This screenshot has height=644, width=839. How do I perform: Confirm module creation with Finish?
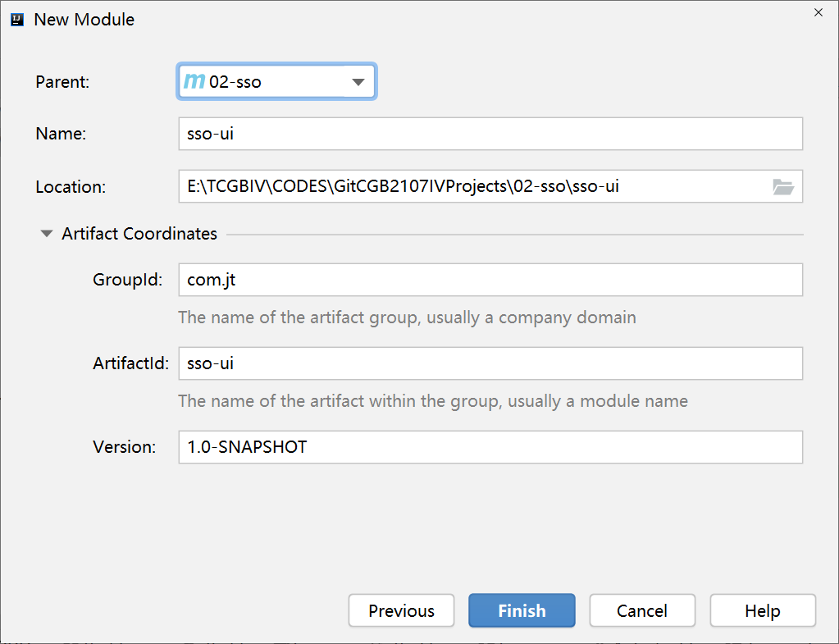[x=522, y=610]
